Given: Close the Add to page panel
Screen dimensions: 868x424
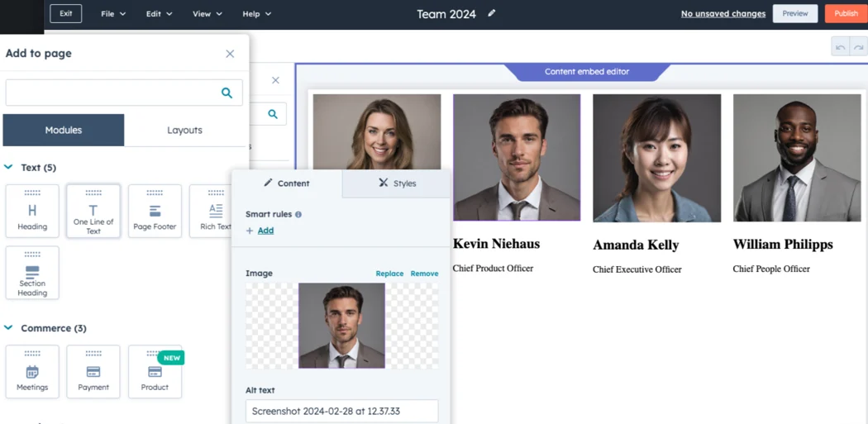Looking at the screenshot, I should tap(230, 54).
